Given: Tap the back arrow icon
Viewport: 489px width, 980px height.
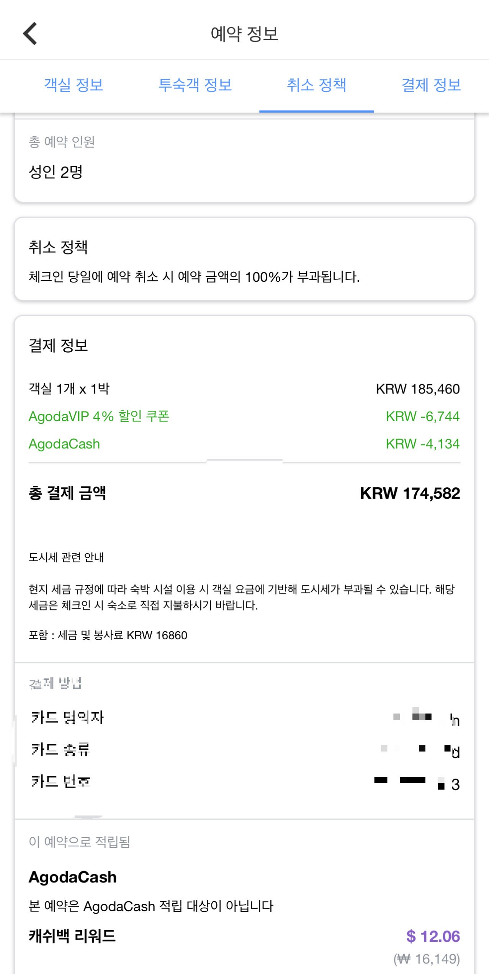Looking at the screenshot, I should pos(30,34).
